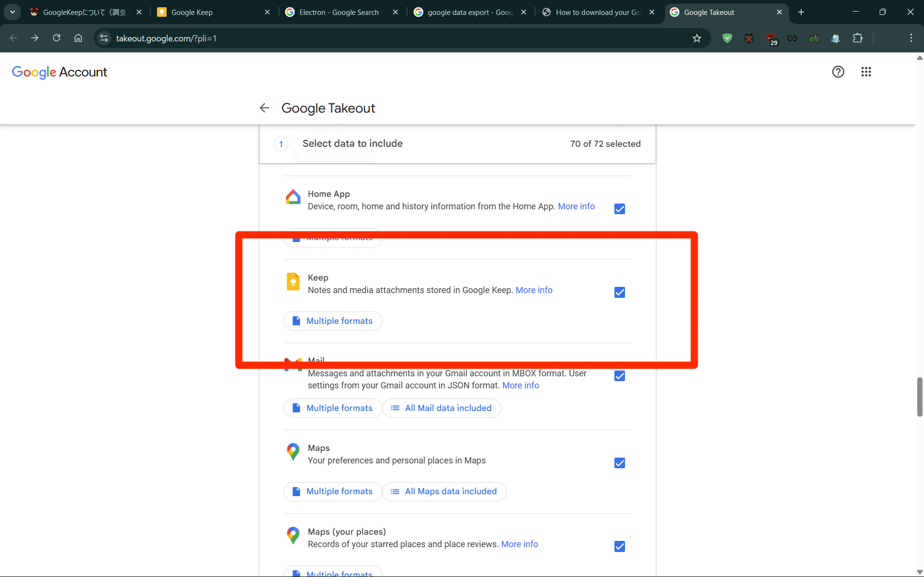Open the green shield extension
The height and width of the screenshot is (577, 924).
[727, 38]
